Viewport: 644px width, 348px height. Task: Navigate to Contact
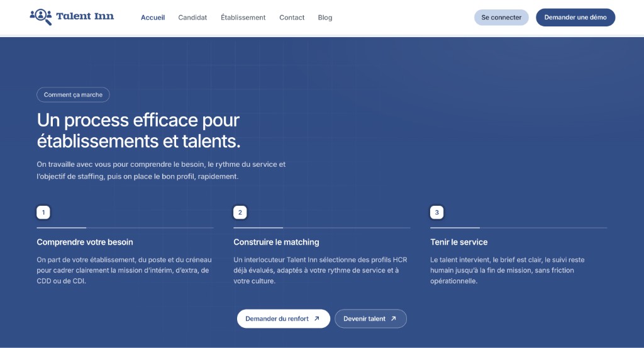[x=292, y=18]
